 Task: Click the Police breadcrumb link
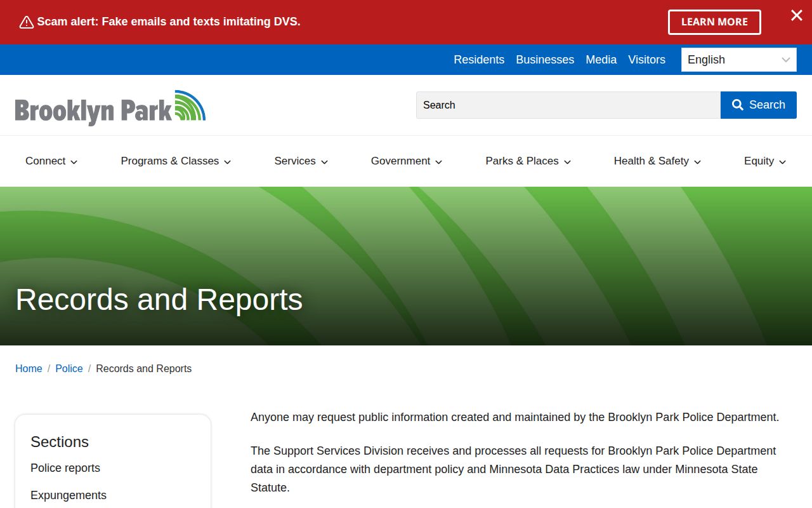click(x=69, y=369)
